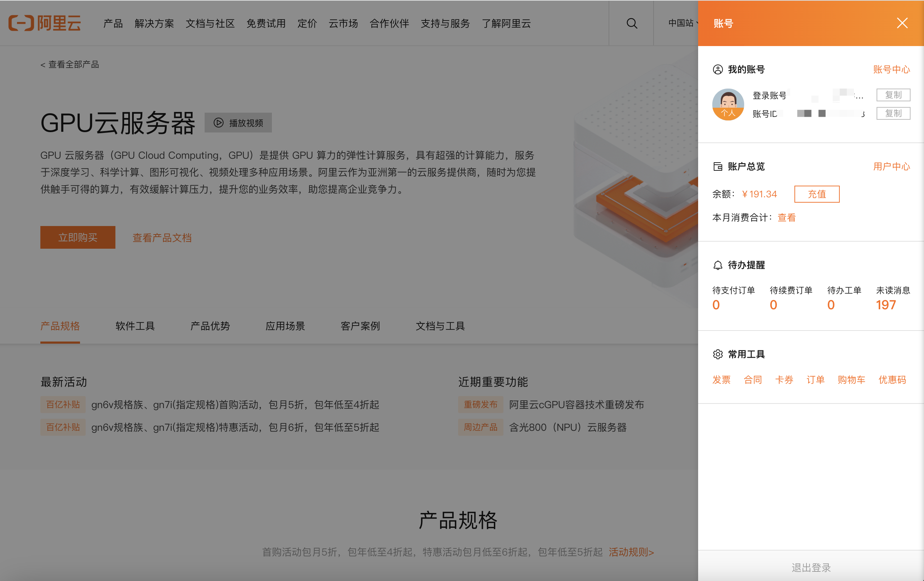This screenshot has width=924, height=581.
Task: Switch to the 客户案例 tab
Action: 360,326
